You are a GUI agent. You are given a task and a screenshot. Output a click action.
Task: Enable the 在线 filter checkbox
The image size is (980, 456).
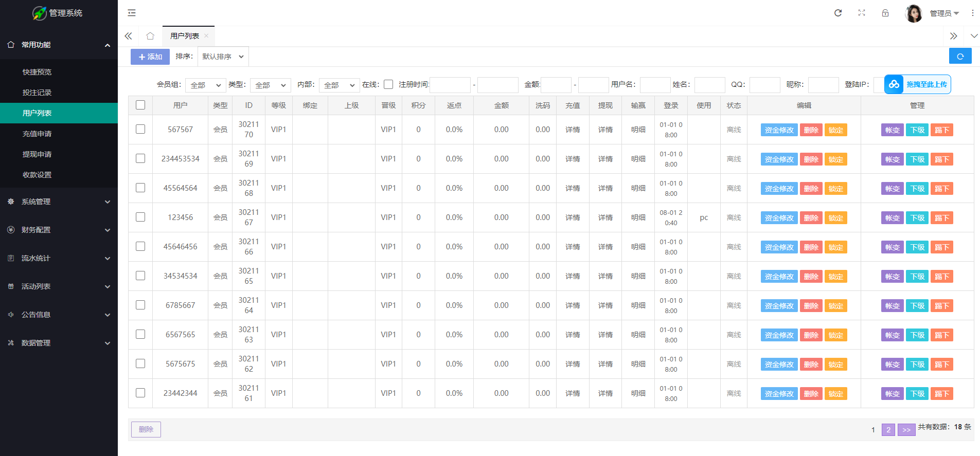click(388, 84)
